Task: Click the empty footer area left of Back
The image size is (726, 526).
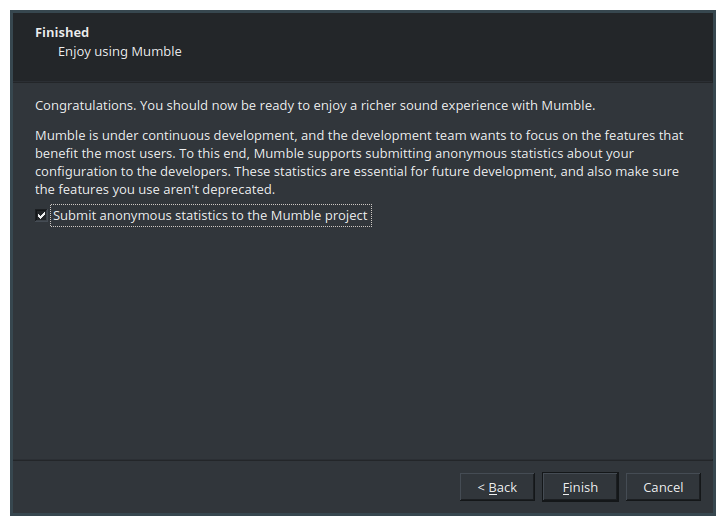Action: pyautogui.click(x=232, y=487)
